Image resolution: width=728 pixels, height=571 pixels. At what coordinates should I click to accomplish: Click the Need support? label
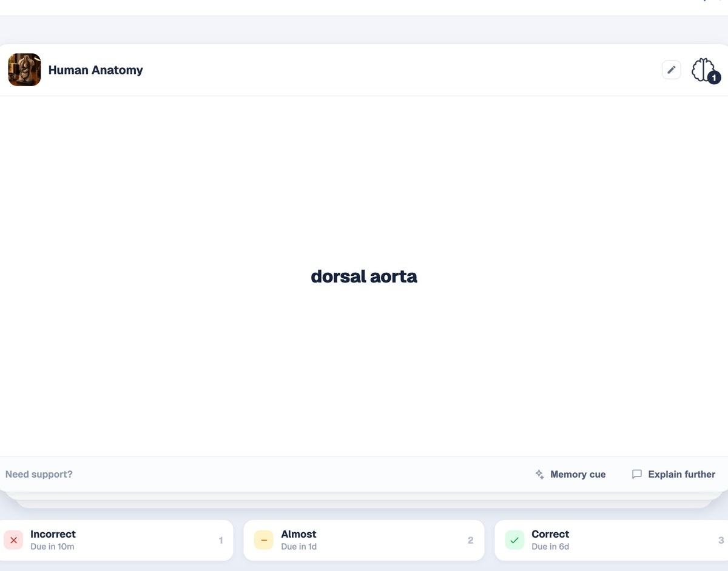pos(39,474)
